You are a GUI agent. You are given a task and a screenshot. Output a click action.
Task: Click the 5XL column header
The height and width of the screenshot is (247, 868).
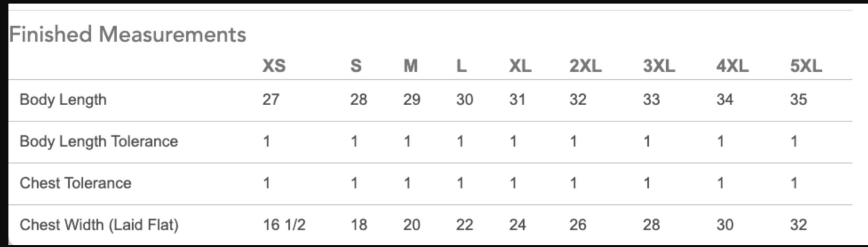tap(806, 66)
